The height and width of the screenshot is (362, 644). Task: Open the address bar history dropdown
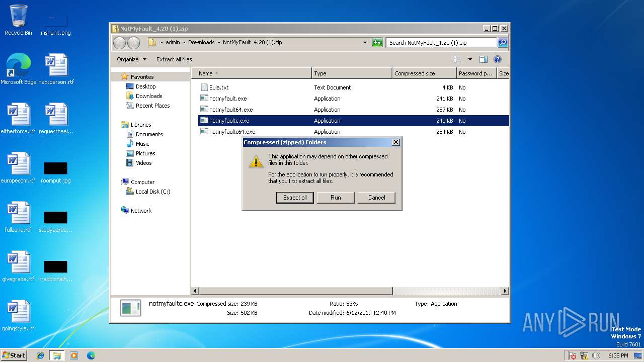pyautogui.click(x=365, y=43)
